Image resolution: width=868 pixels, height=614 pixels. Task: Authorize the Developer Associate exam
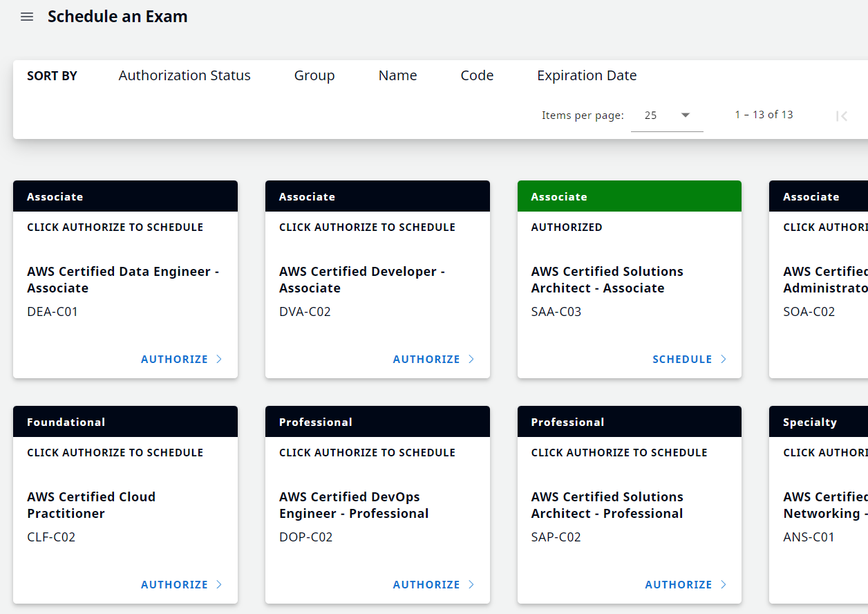pos(426,359)
